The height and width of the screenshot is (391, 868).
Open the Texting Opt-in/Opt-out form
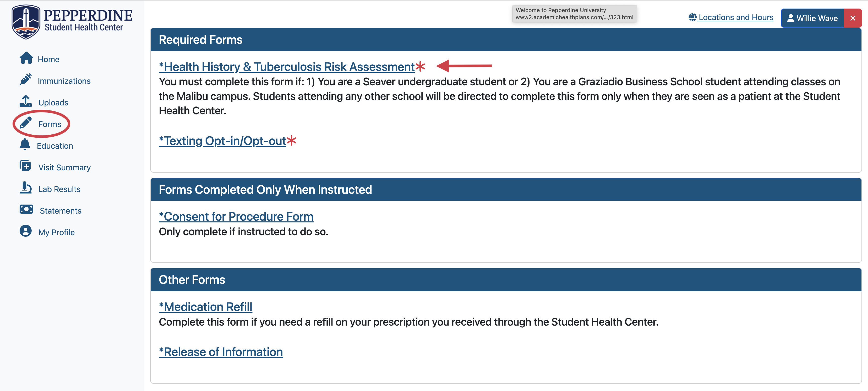tap(222, 141)
